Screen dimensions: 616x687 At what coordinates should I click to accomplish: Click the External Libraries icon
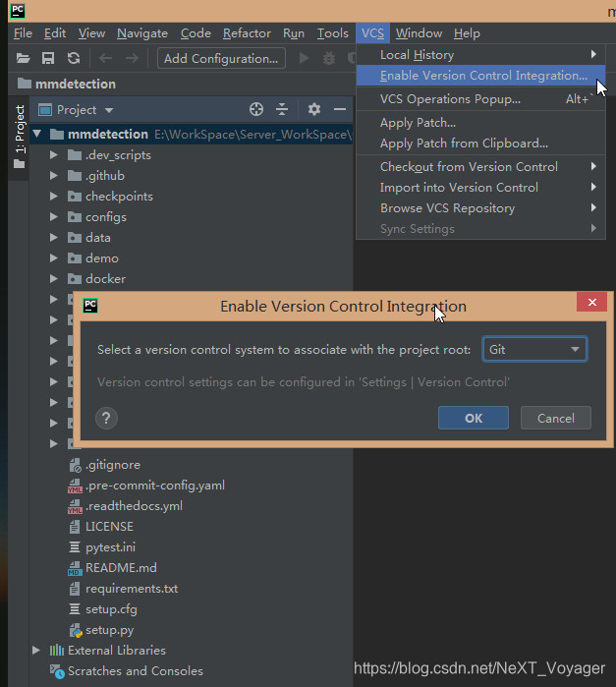(57, 651)
